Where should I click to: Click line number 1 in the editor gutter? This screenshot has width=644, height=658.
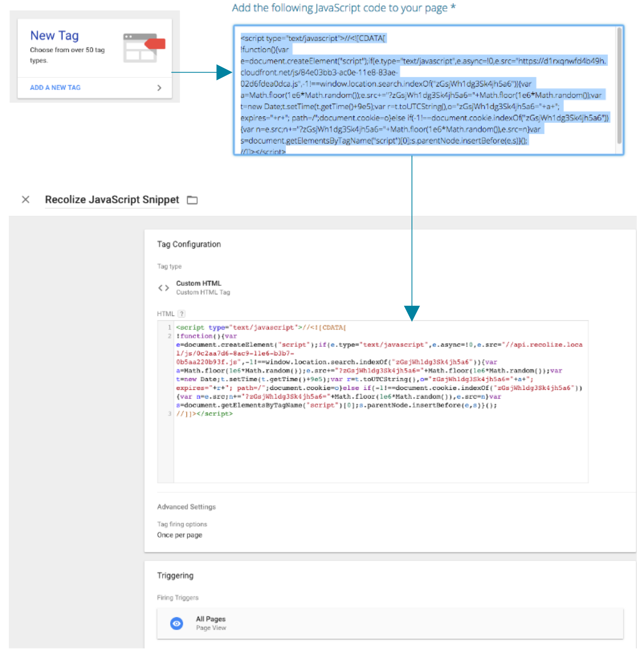[x=169, y=327]
